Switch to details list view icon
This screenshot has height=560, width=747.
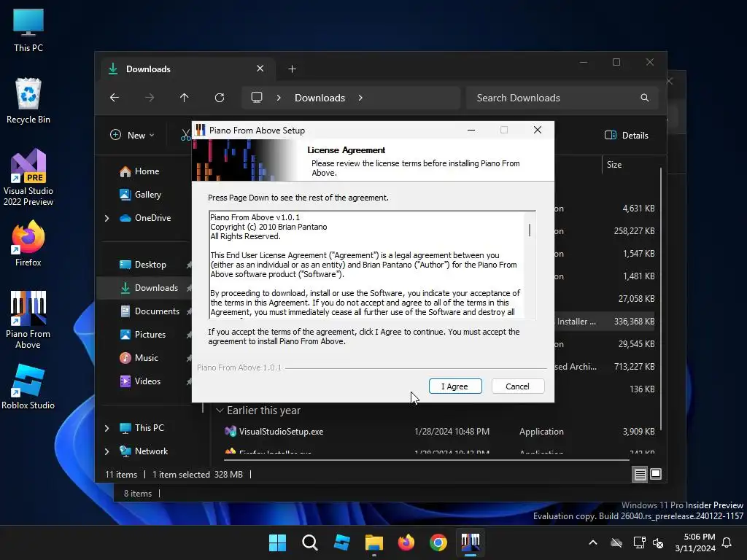click(x=640, y=474)
